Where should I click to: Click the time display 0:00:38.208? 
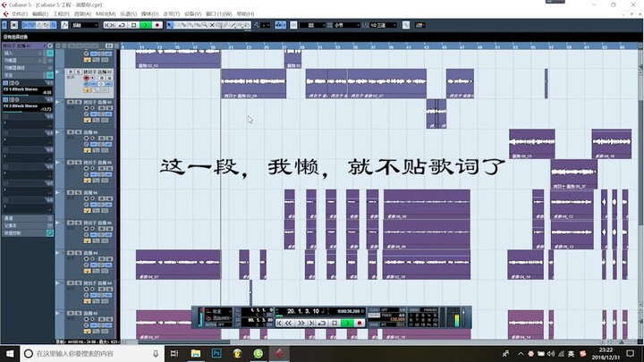[348, 311]
